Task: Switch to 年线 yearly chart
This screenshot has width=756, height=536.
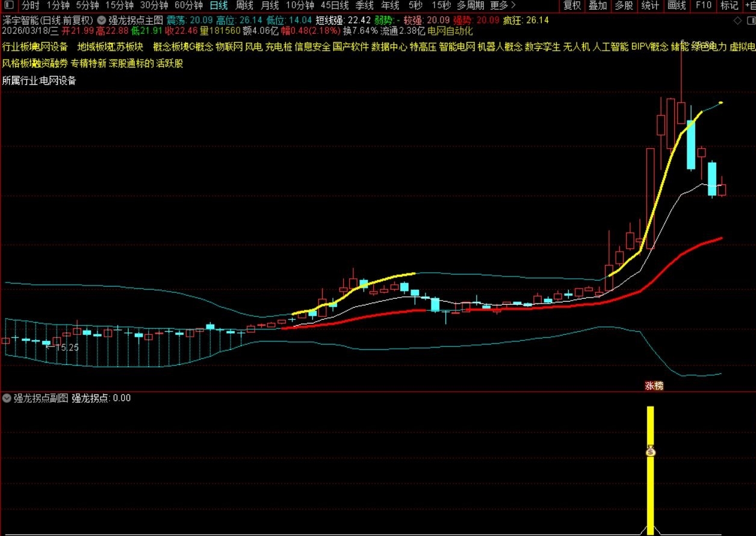Action: [x=390, y=5]
